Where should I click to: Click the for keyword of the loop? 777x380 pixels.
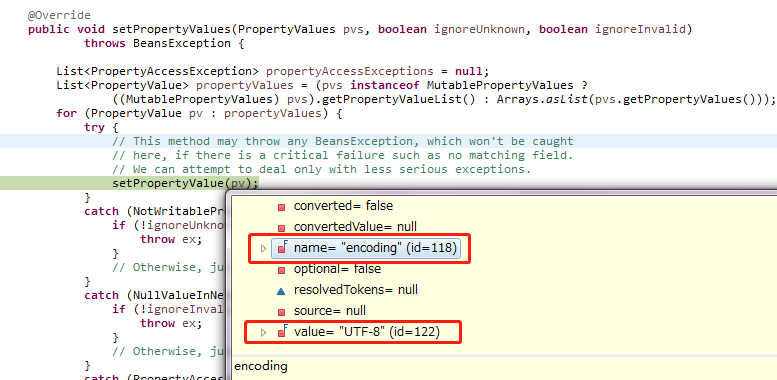[66, 113]
